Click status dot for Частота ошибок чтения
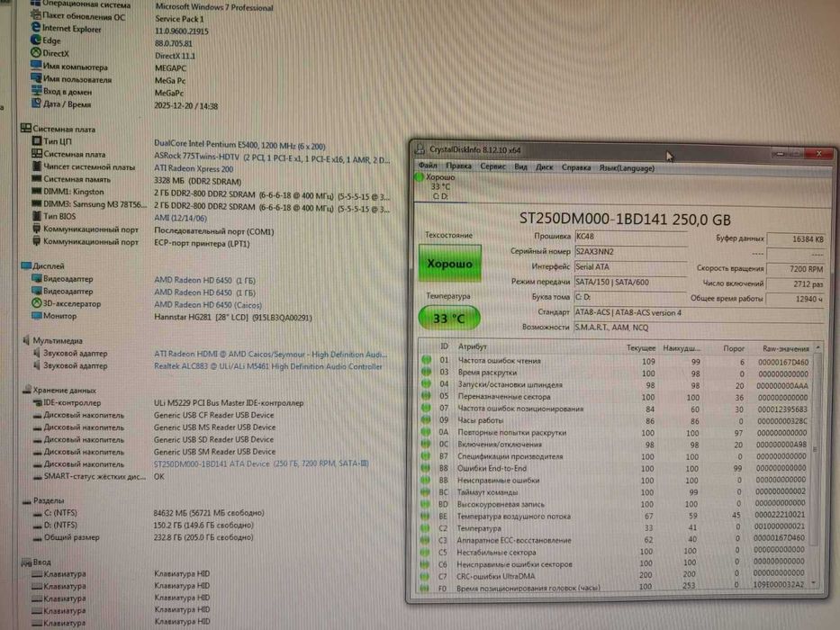 [x=427, y=359]
